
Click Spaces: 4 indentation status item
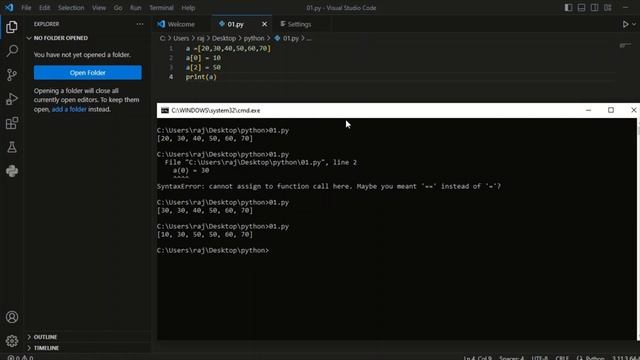511,358
